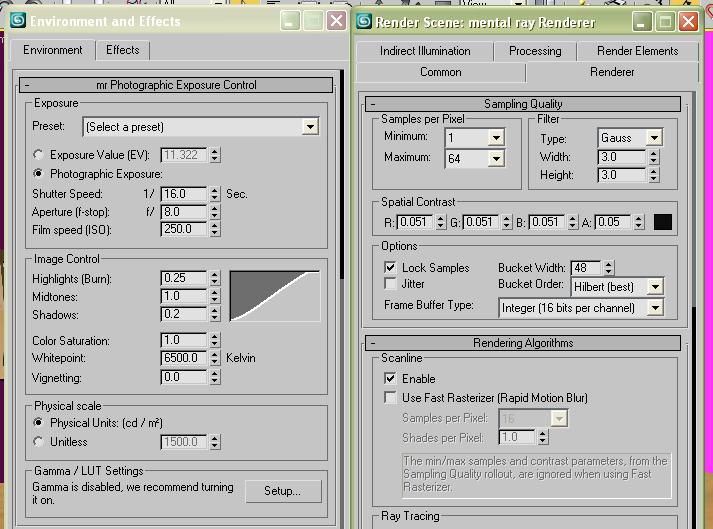The height and width of the screenshot is (529, 713).
Task: Click the Spatial Contrast G value field
Action: click(x=481, y=222)
